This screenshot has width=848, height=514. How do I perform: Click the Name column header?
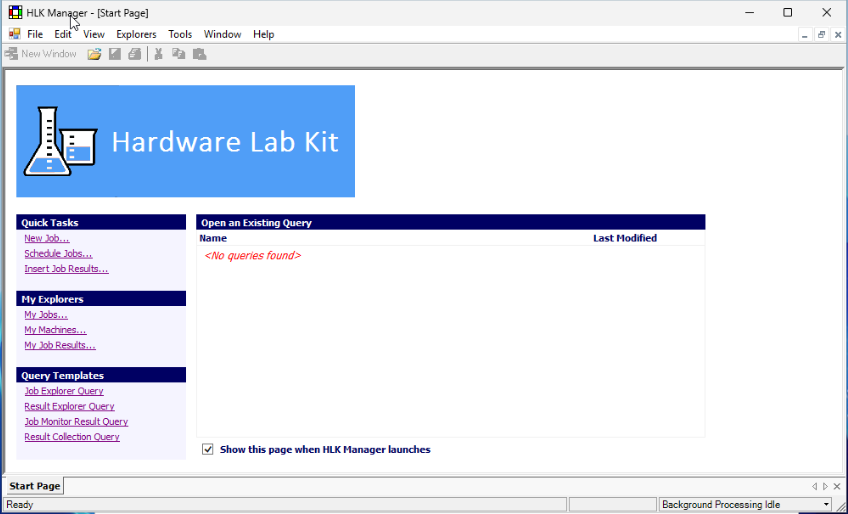point(213,238)
